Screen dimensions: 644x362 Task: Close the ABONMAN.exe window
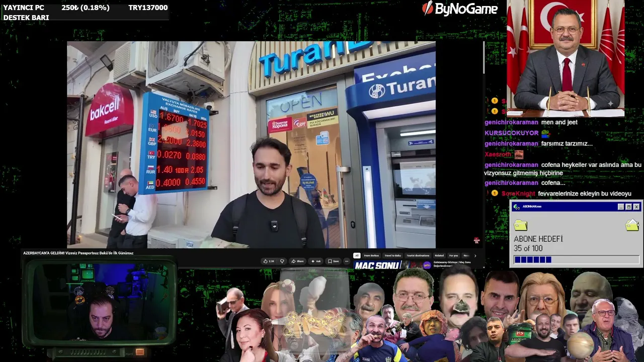tap(636, 207)
